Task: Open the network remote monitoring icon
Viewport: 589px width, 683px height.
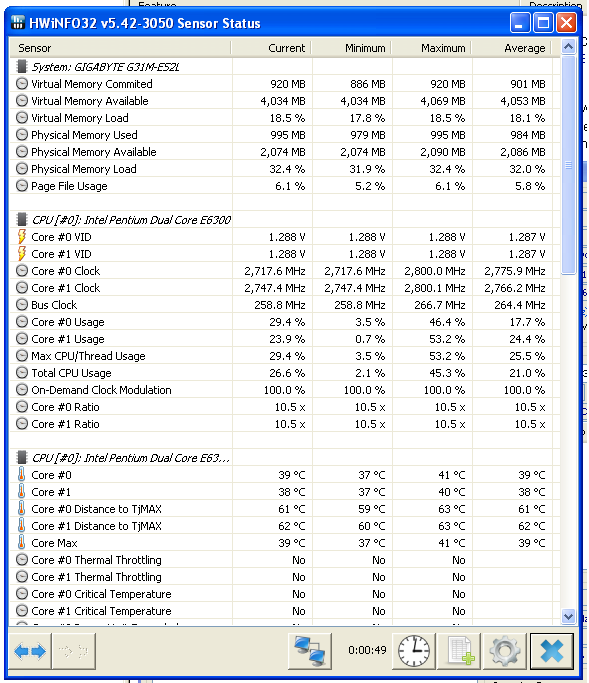Action: tap(310, 651)
